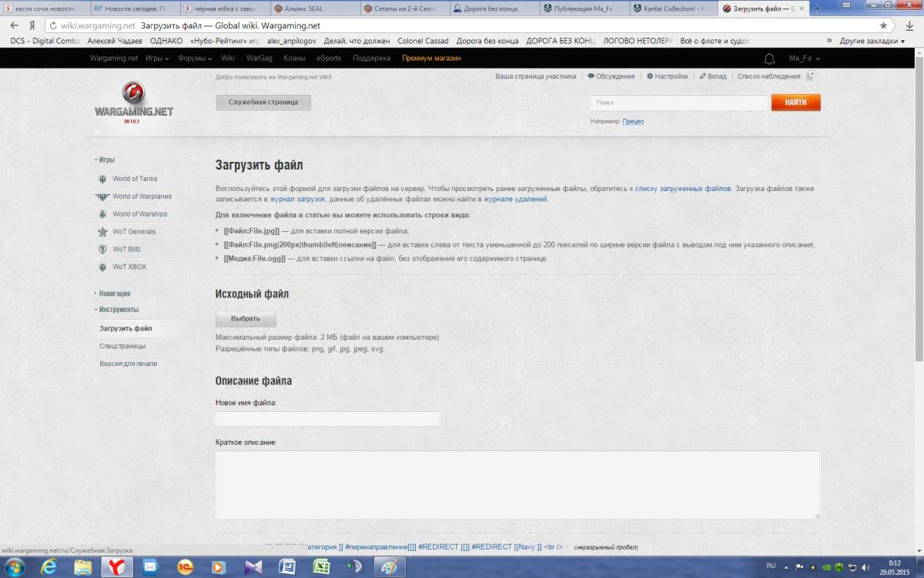The height and width of the screenshot is (578, 924).
Task: Click the World of Tanks sidebar icon
Action: (x=103, y=179)
